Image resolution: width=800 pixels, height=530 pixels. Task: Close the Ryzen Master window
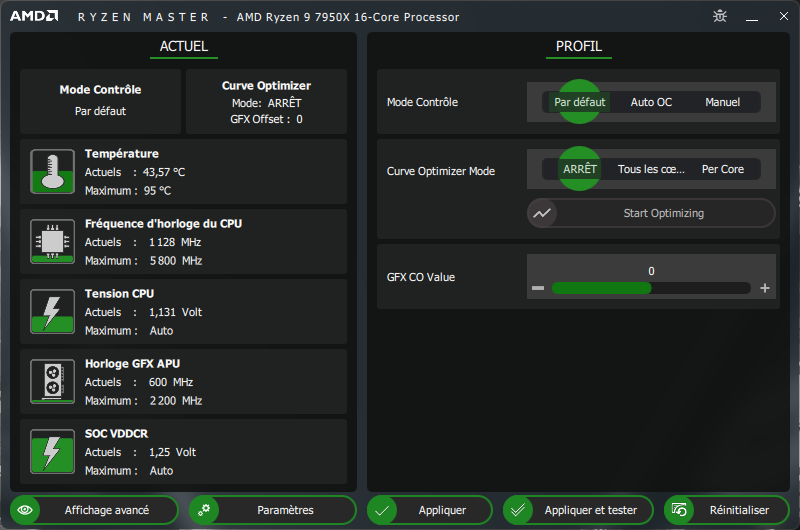coord(784,16)
